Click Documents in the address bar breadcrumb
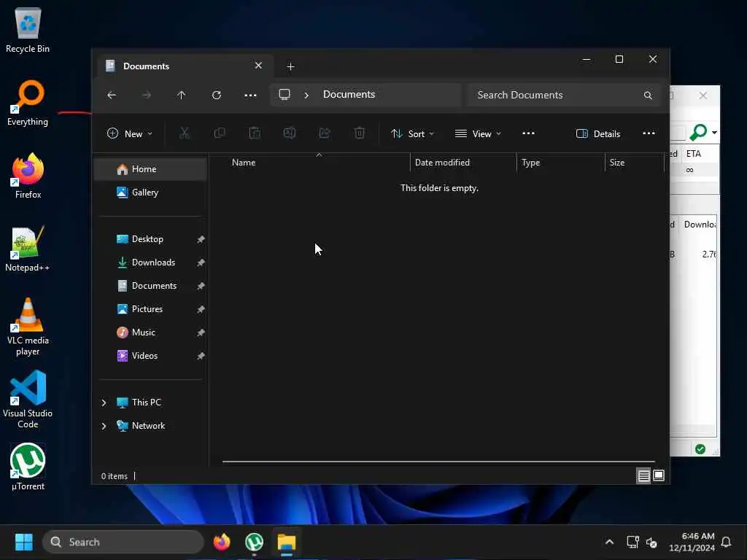 click(349, 94)
